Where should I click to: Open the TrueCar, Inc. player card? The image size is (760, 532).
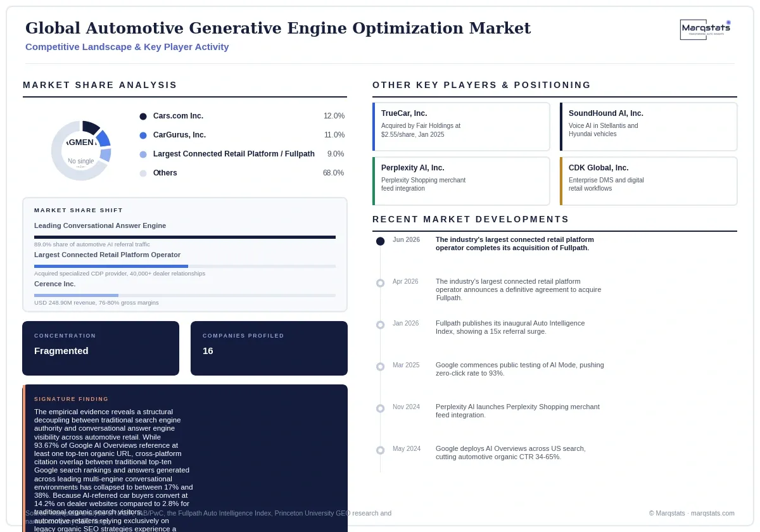461,127
